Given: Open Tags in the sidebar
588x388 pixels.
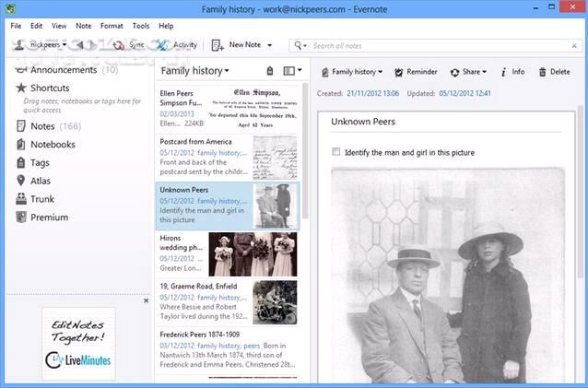Looking at the screenshot, I should click(x=39, y=162).
